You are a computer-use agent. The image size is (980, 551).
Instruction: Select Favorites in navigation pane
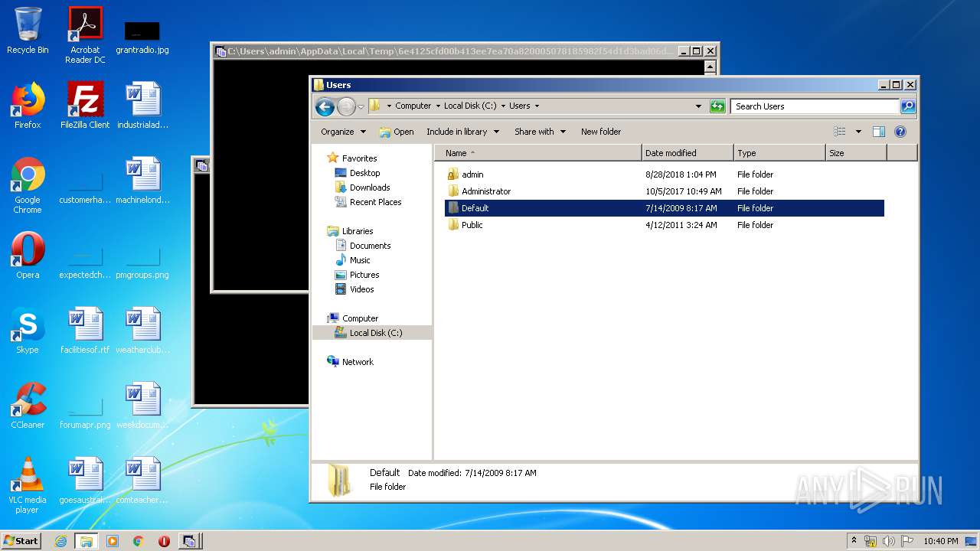tap(359, 158)
